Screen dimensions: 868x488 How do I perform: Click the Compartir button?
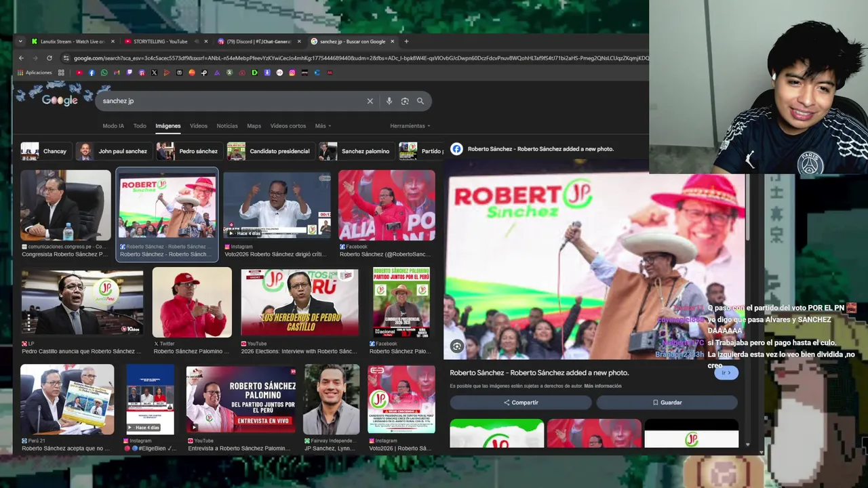pyautogui.click(x=521, y=403)
